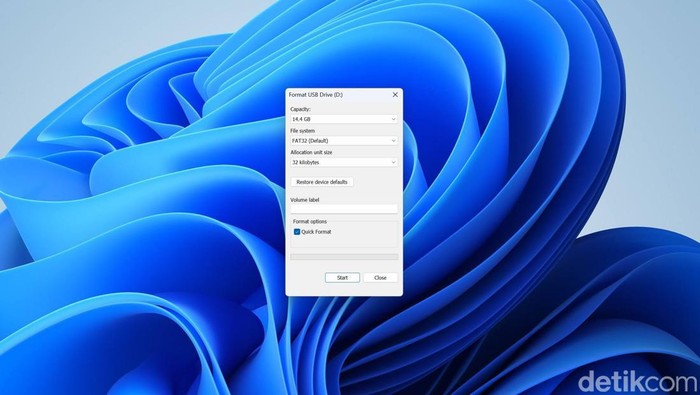Click into the Volume label text field
This screenshot has height=395, width=700.
point(344,209)
